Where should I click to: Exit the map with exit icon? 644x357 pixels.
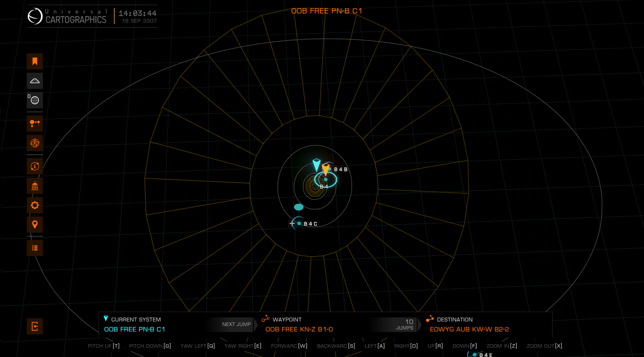(35, 326)
